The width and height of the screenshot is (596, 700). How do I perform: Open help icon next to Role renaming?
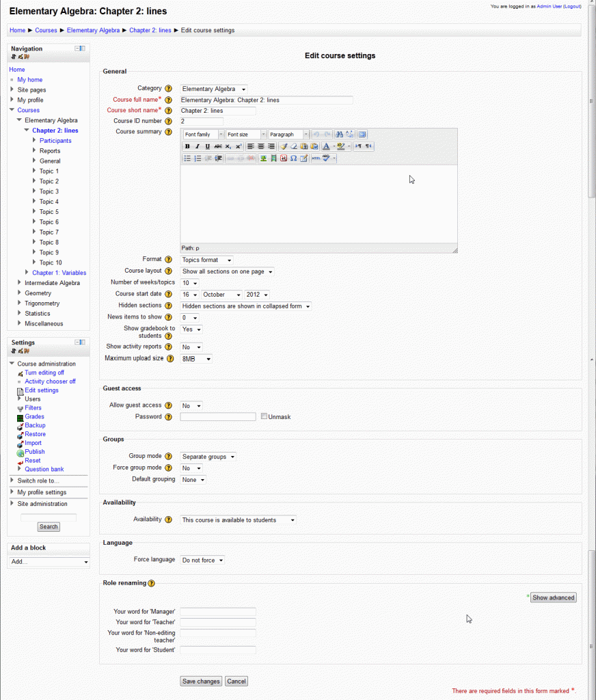click(151, 583)
